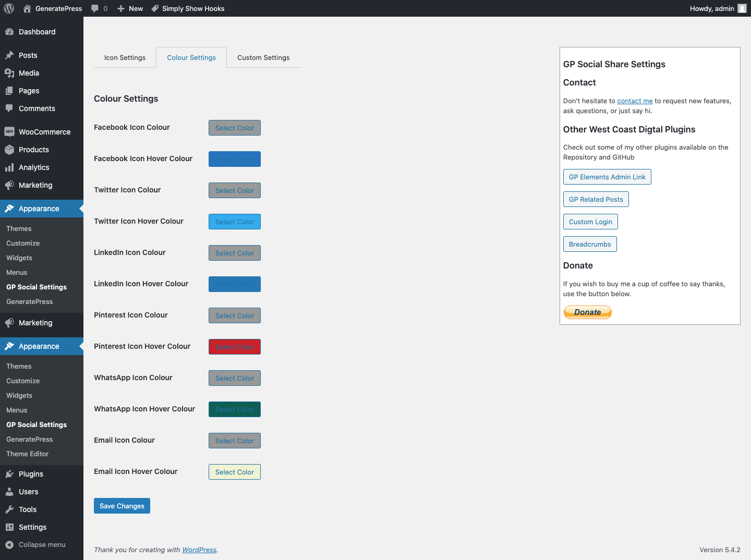The image size is (751, 560).
Task: Open the comments bubble icon in admin bar
Action: coord(95,8)
